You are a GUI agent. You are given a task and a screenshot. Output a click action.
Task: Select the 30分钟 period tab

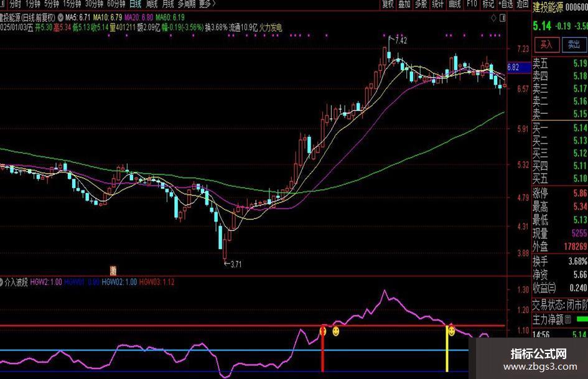[x=94, y=4]
